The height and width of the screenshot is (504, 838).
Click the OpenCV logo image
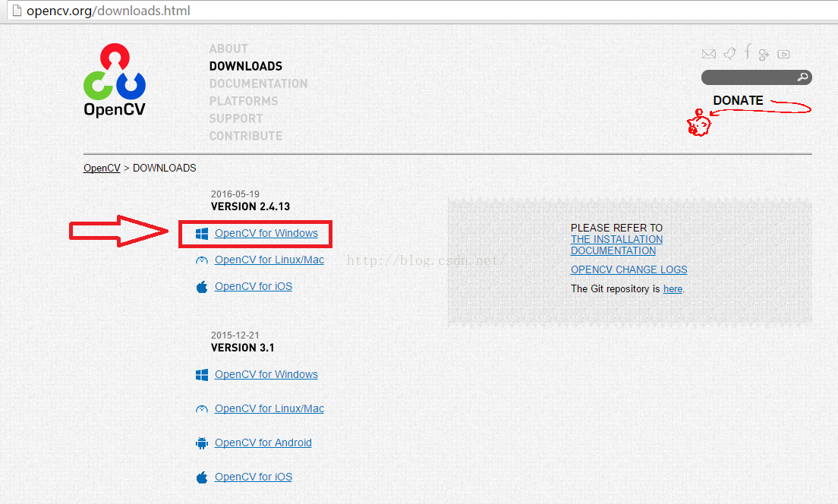pos(115,80)
